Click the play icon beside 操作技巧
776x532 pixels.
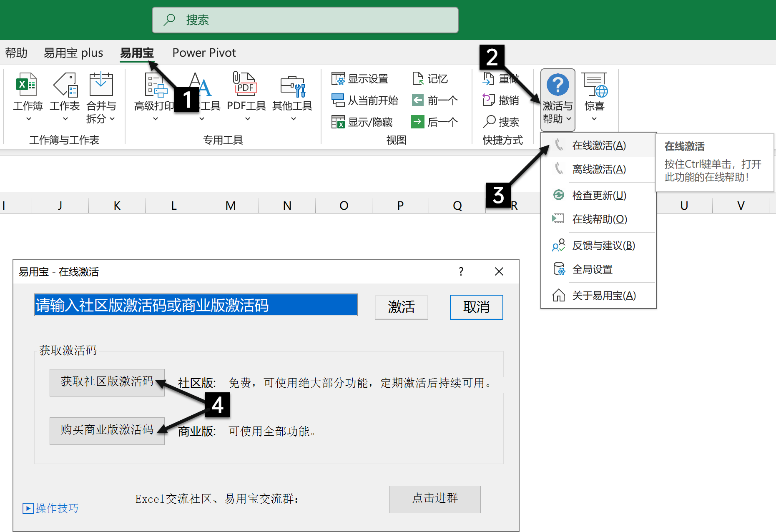(28, 508)
